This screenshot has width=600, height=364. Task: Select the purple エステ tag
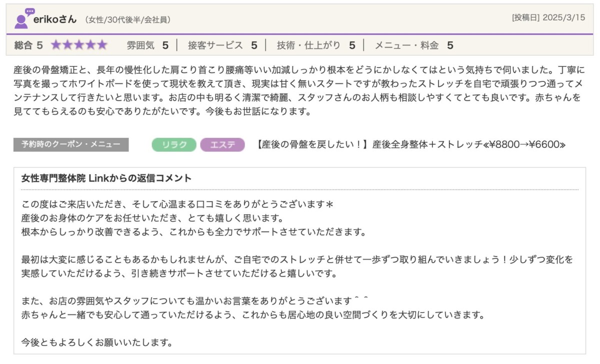click(x=222, y=145)
